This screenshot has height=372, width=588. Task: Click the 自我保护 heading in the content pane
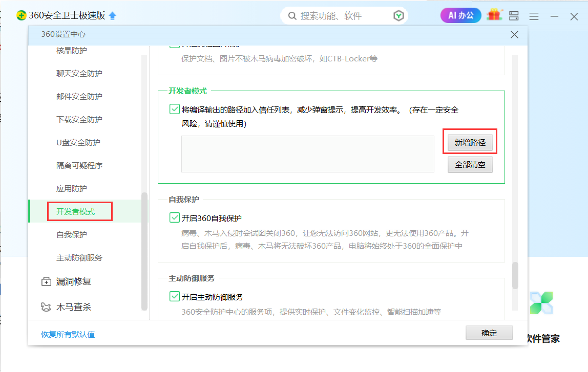click(184, 199)
